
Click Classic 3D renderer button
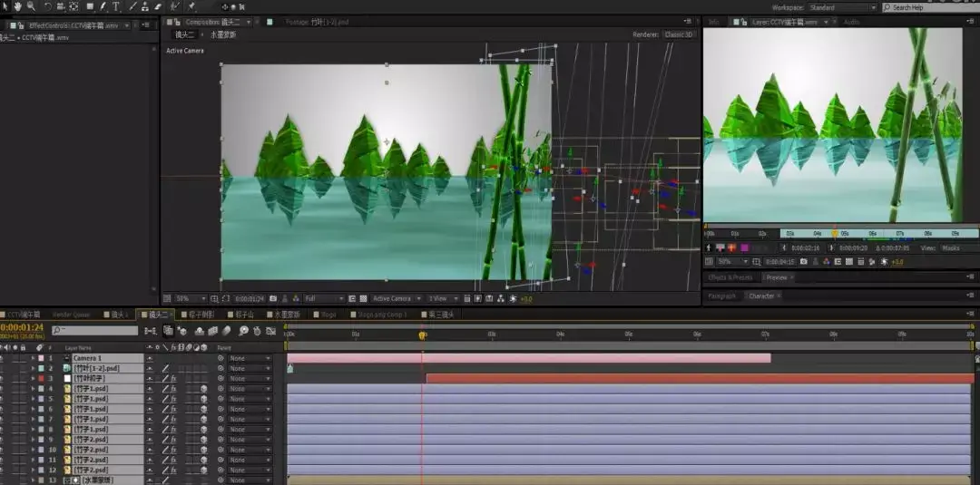point(679,34)
